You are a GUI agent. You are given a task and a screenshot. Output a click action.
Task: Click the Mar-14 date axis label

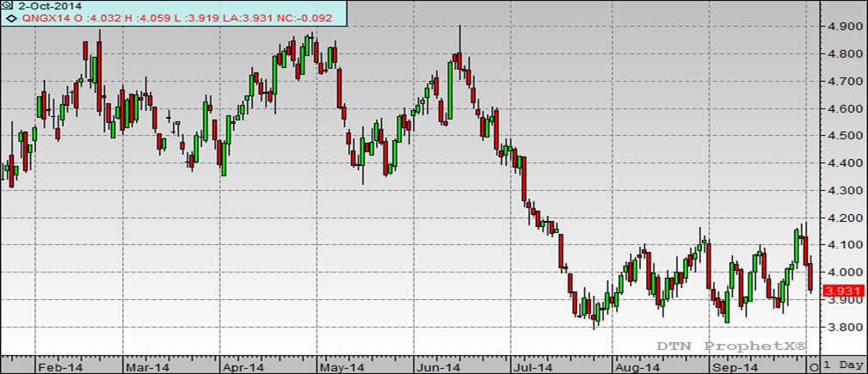tap(147, 366)
